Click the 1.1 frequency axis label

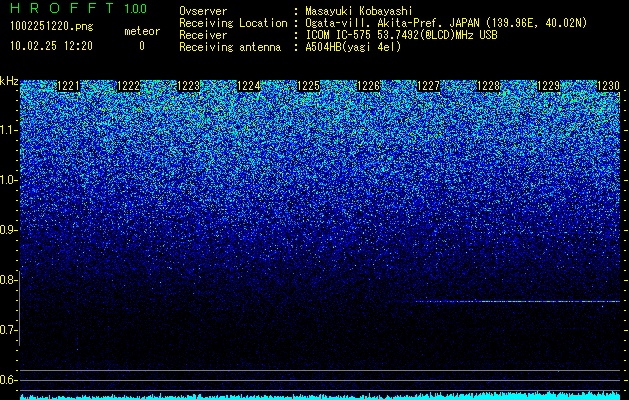click(x=8, y=130)
